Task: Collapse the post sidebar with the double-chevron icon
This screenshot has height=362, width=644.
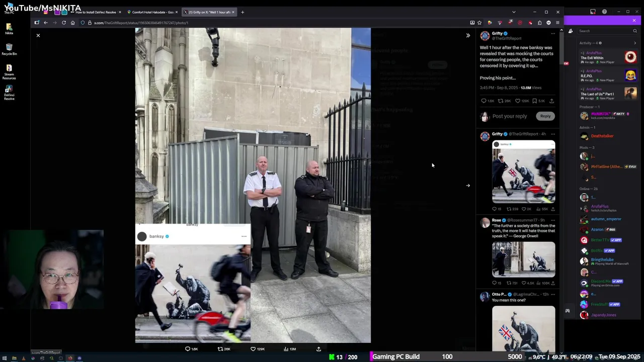Action: 468,35
